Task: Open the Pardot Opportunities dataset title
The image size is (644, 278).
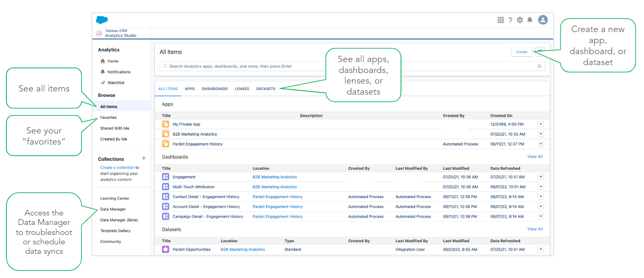Action: click(x=192, y=250)
